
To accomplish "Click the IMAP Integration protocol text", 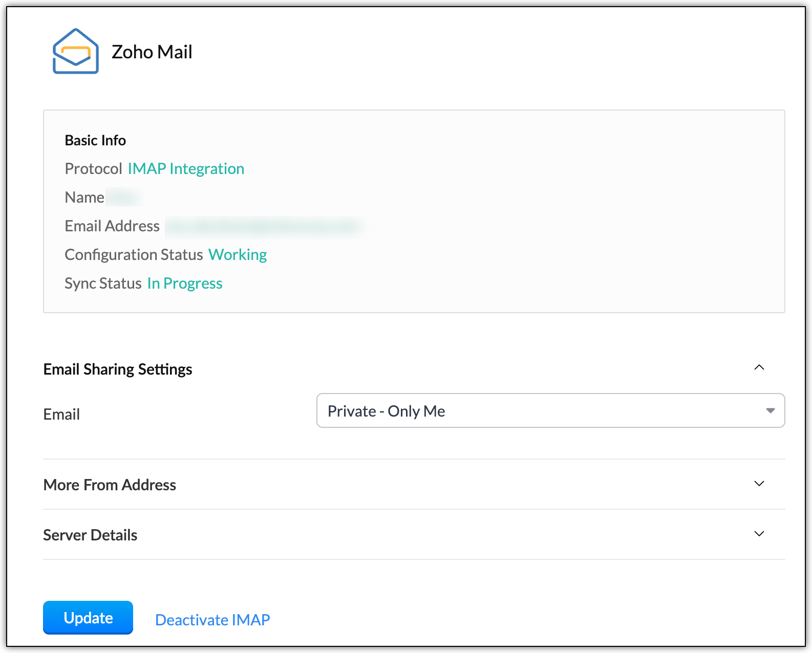I will point(186,169).
